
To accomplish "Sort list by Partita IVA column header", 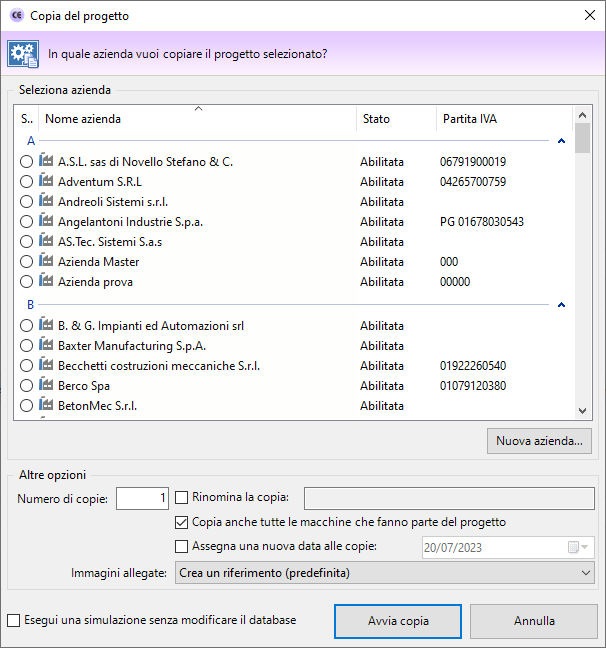I will [x=470, y=119].
